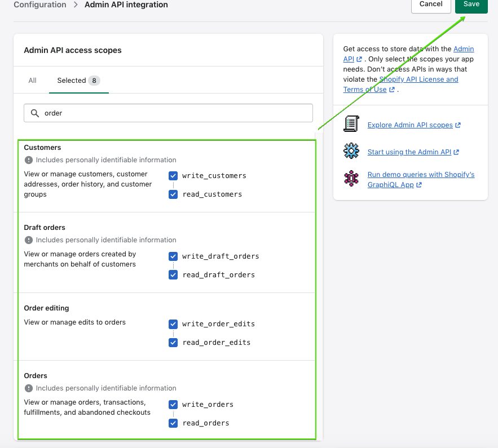Screen dimensions: 498x448
Task: Toggle the write_order_edits checkbox
Action: coord(173,324)
